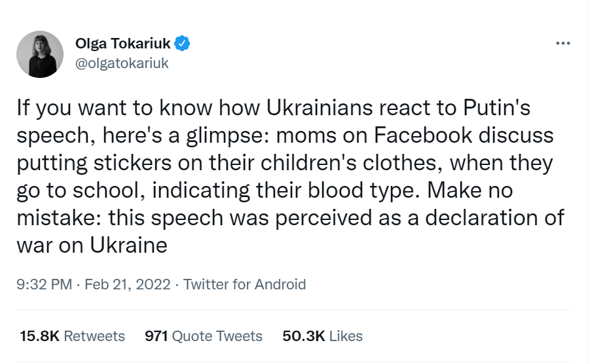Screen dimensions: 590x364
Task: Click the display name Olga Tokariuk
Action: click(x=123, y=44)
